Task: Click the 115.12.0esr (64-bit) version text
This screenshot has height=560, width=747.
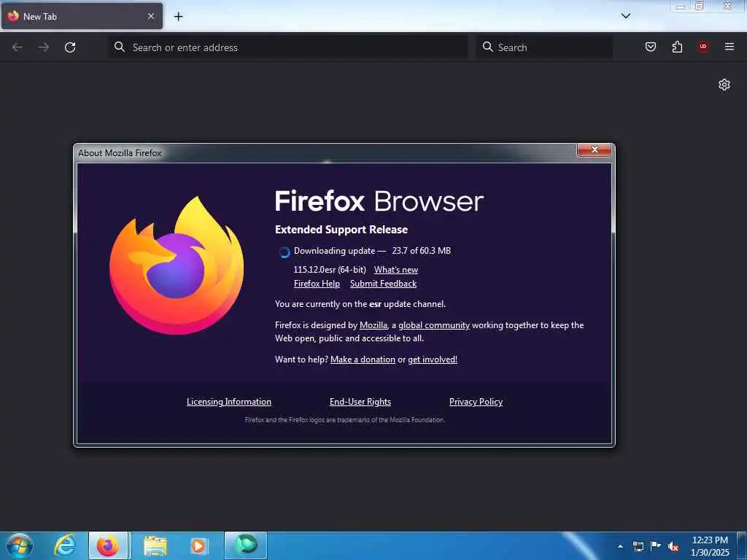Action: (x=330, y=270)
